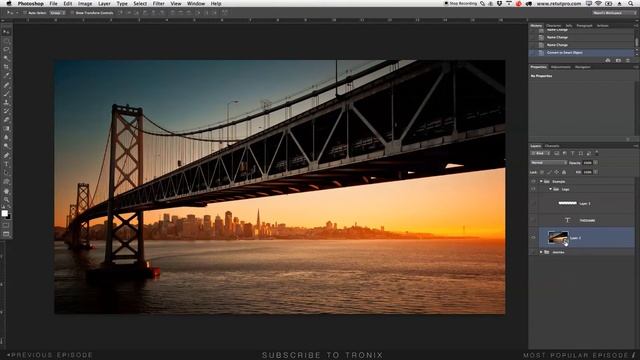The image size is (640, 360).
Task: Expand the bottom collapsed layer group
Action: coord(541,252)
